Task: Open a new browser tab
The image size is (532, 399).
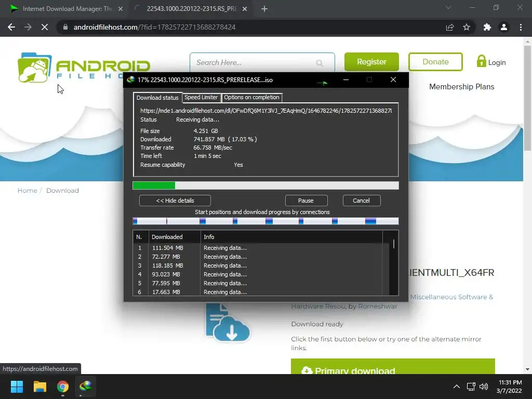Action: 264,9
